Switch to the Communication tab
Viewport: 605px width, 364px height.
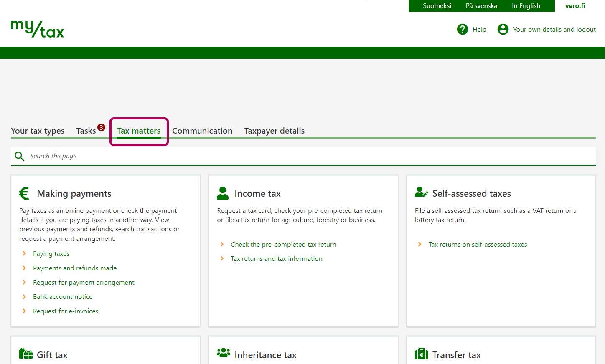pyautogui.click(x=202, y=131)
